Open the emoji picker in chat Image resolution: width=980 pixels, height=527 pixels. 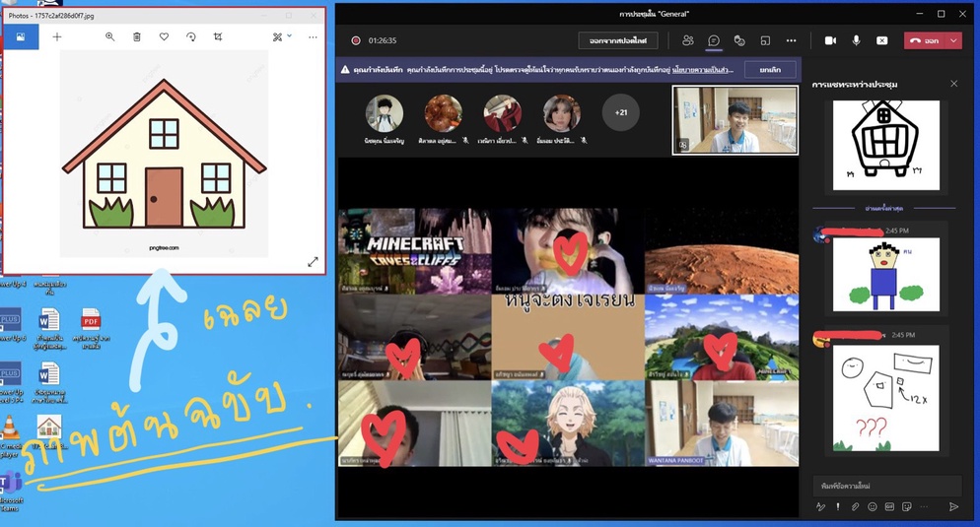[x=872, y=506]
